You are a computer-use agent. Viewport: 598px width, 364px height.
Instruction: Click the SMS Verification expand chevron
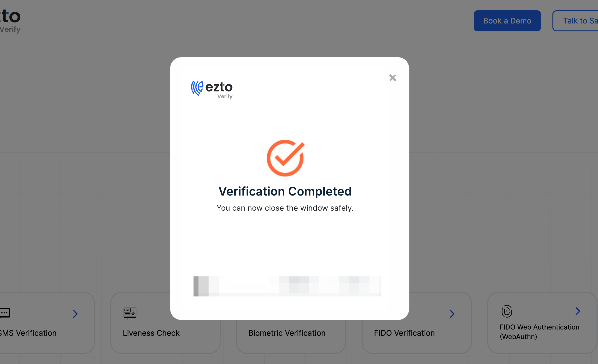(75, 313)
